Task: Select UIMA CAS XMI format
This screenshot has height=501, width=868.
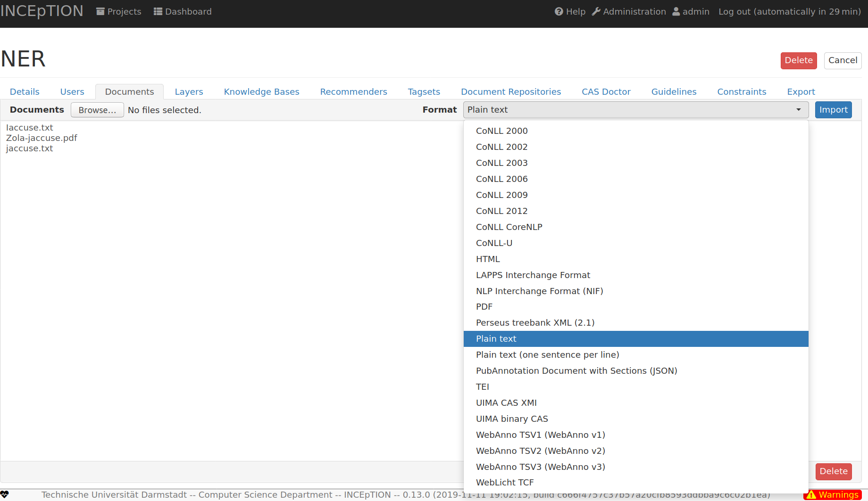Action: (x=506, y=403)
